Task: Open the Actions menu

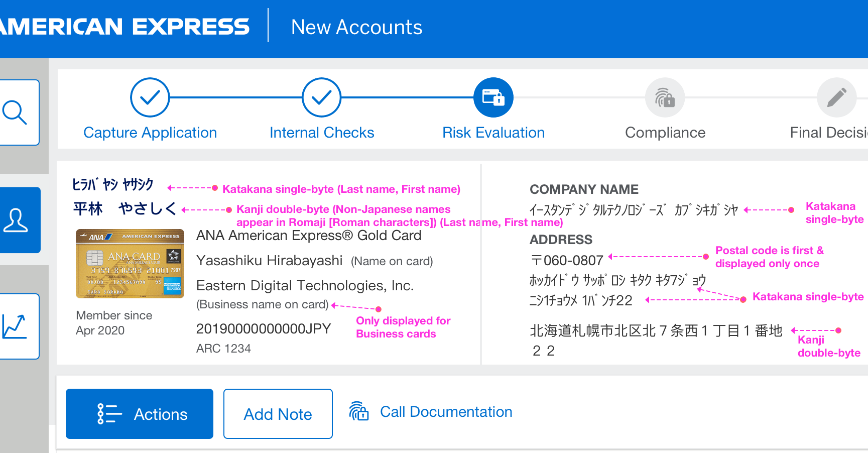Action: pyautogui.click(x=139, y=413)
